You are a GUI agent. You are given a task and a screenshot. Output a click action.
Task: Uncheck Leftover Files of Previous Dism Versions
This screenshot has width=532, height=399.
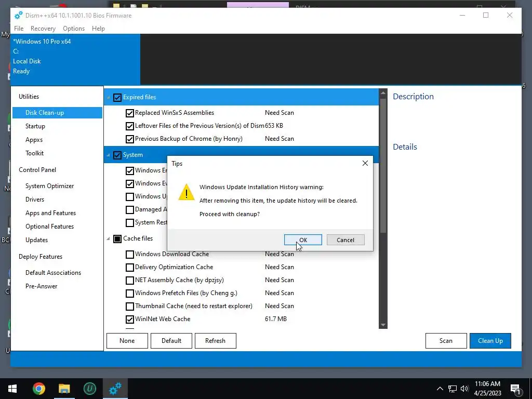point(129,126)
